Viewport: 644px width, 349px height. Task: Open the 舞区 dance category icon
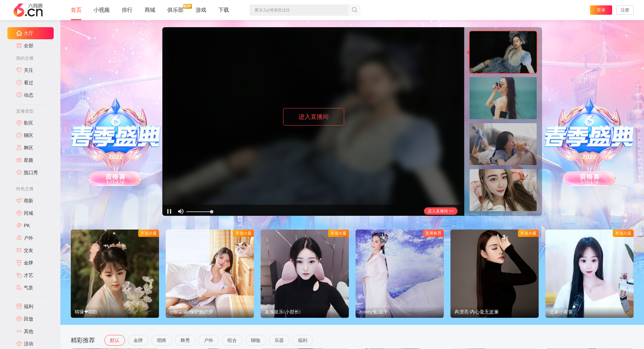point(19,148)
